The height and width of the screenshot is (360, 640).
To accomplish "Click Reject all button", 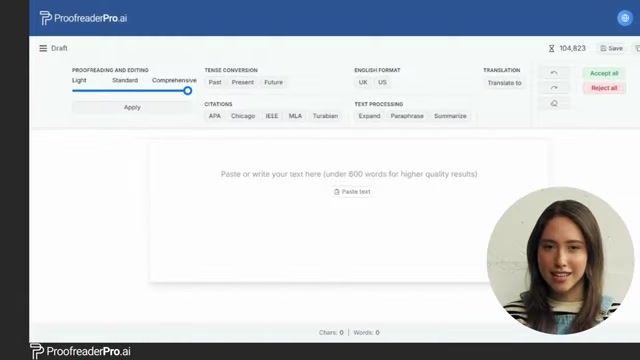I will point(604,88).
